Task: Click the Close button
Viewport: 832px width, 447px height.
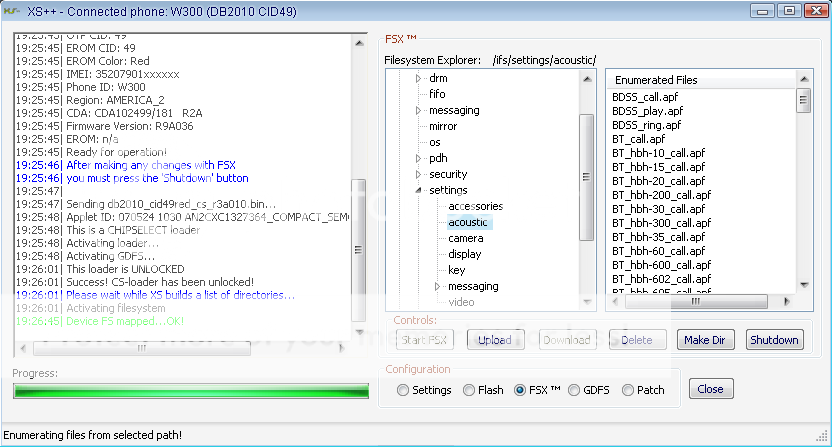Action: [x=711, y=389]
